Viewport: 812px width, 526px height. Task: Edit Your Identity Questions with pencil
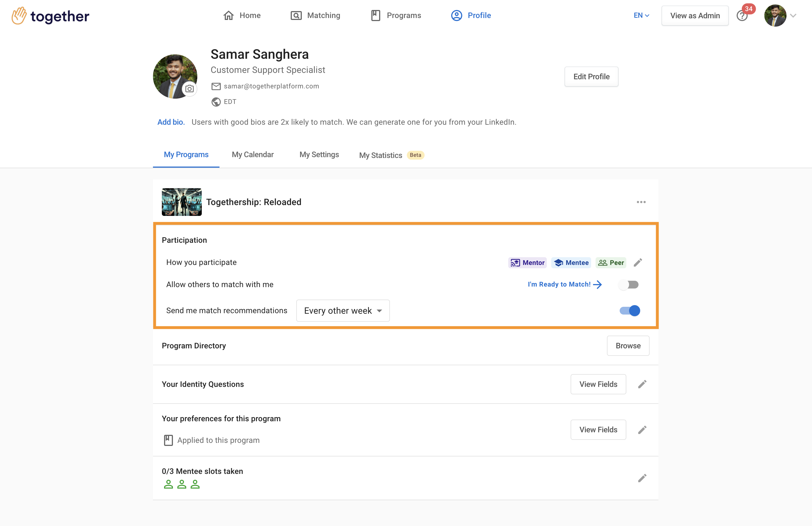click(x=642, y=384)
